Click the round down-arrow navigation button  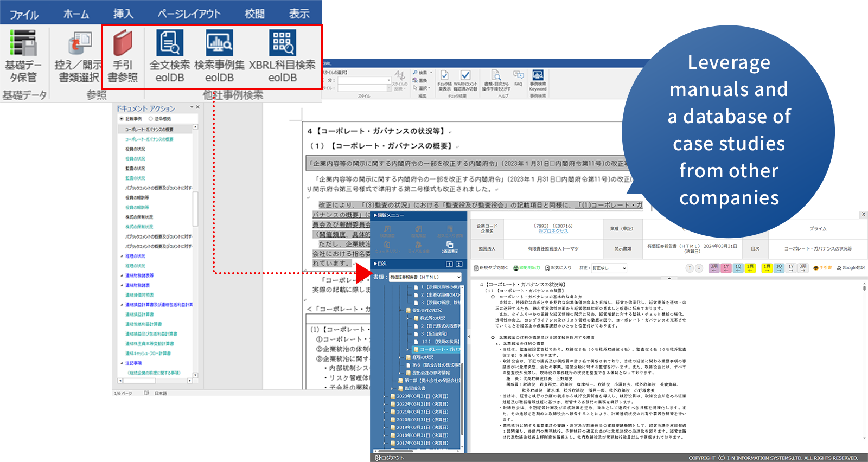699,268
